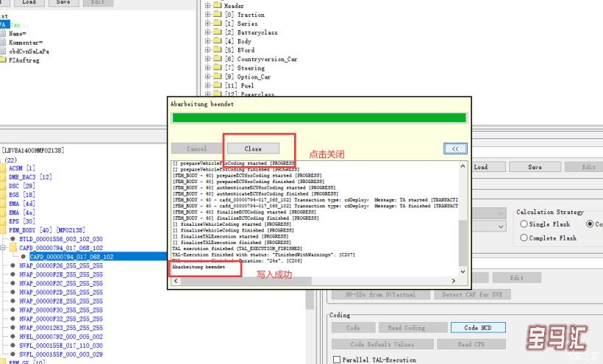
Task: Expand the [11] Fuel node
Action: [x=207, y=85]
